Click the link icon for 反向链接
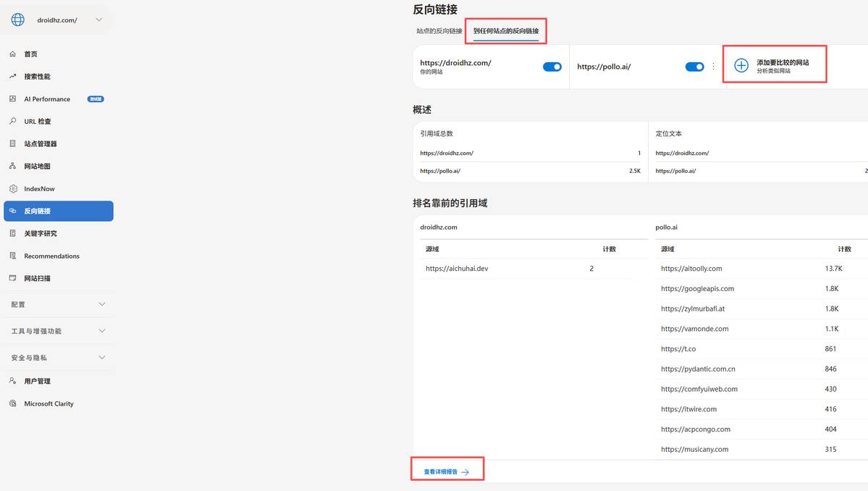 [x=13, y=211]
